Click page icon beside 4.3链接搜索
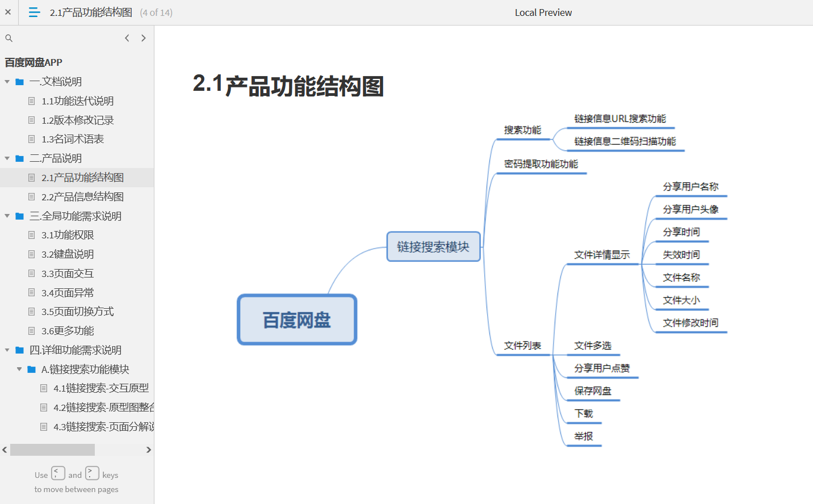 coord(44,427)
